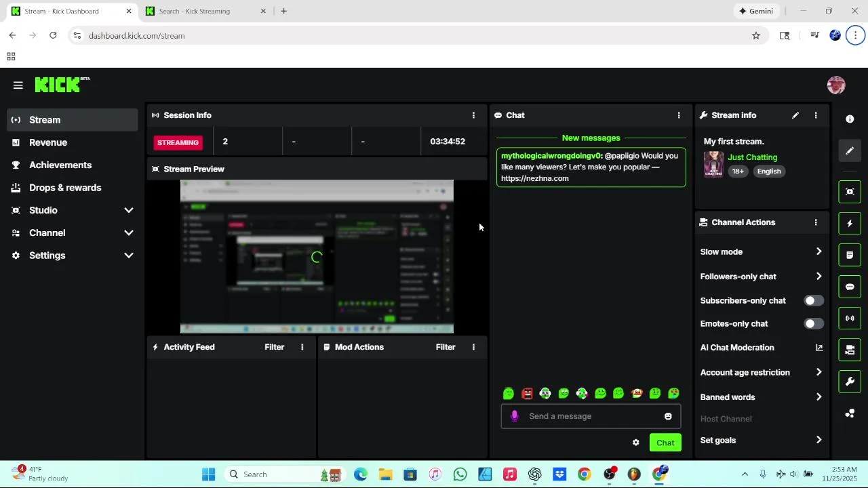868x488 pixels.
Task: Click mythologicalwrongdoingv0 username in chat
Action: (x=551, y=156)
